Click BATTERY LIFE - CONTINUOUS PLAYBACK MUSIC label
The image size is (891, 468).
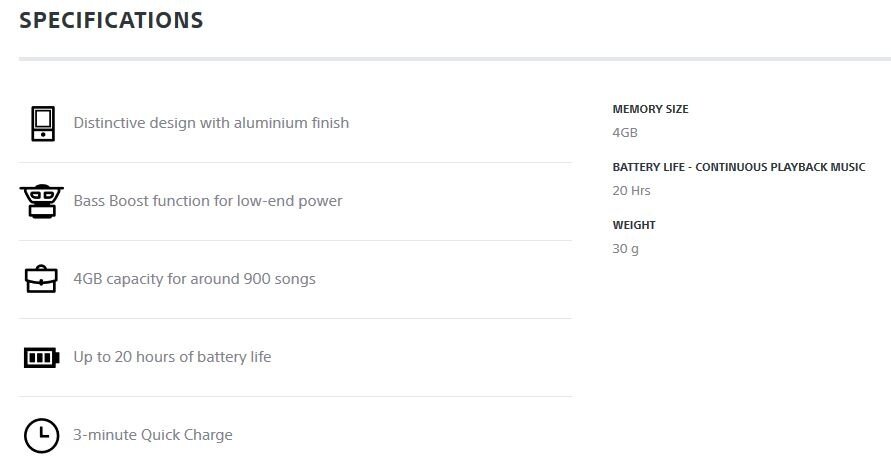(x=739, y=167)
